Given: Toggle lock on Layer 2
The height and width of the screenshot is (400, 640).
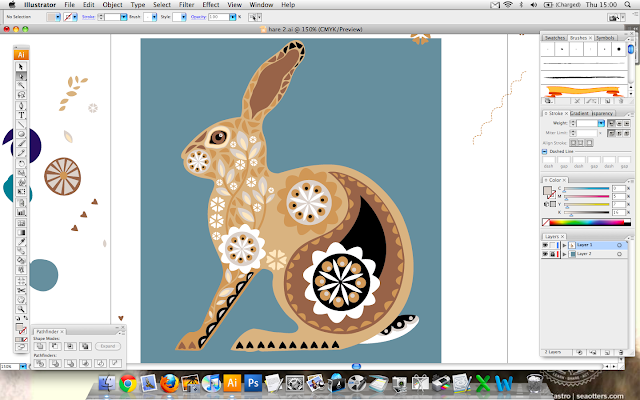Looking at the screenshot, I should pos(553,254).
